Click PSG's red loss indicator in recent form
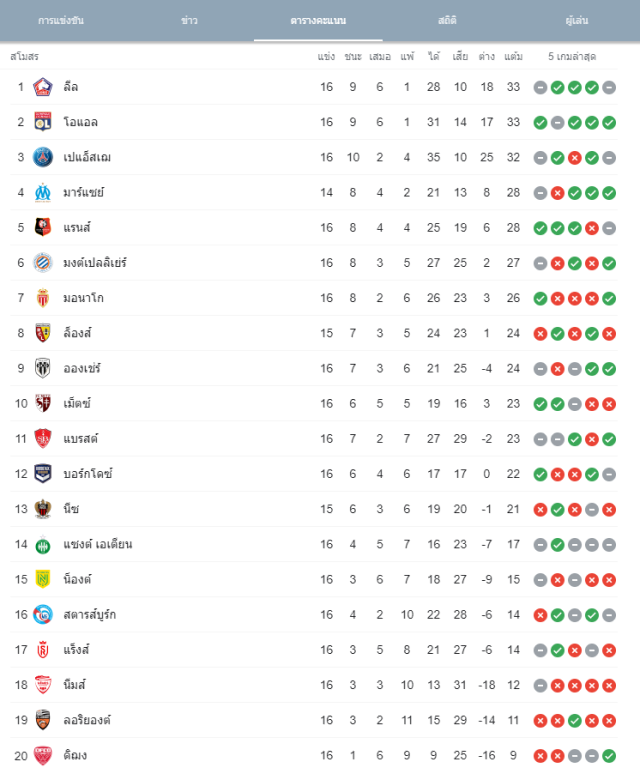This screenshot has height=780, width=640. [575, 158]
